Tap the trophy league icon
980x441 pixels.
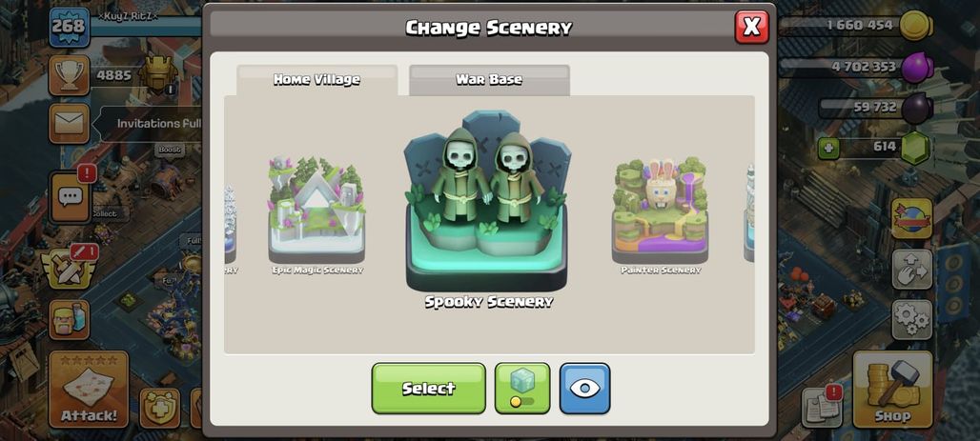pyautogui.click(x=69, y=75)
